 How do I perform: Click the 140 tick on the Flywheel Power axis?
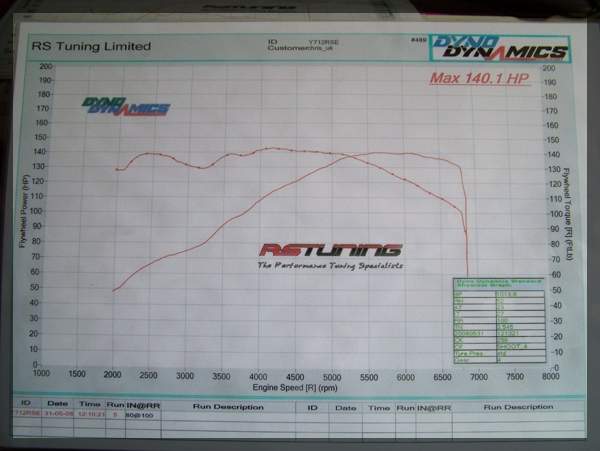[x=40, y=151]
